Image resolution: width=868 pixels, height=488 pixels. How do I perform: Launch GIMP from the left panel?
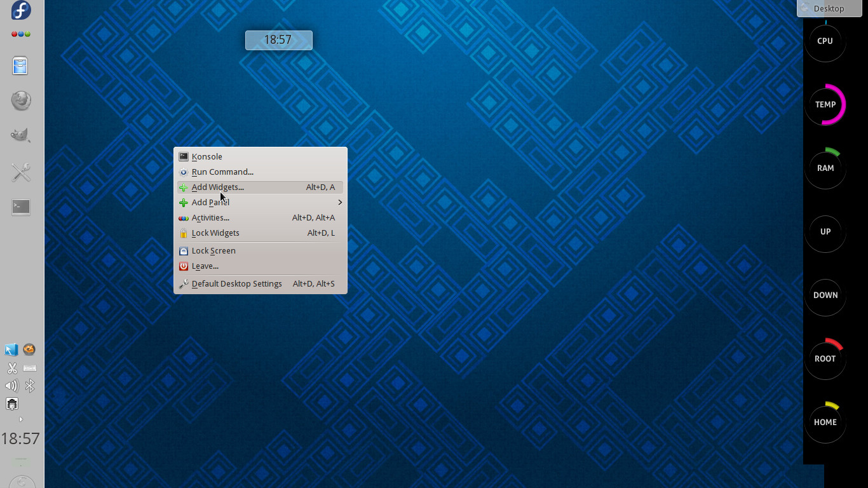21,135
